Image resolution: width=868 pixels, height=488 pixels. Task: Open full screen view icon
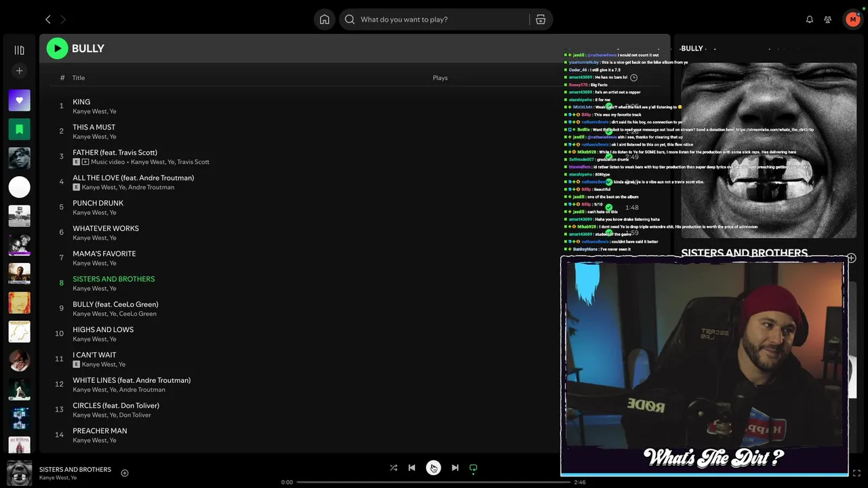pos(856,473)
